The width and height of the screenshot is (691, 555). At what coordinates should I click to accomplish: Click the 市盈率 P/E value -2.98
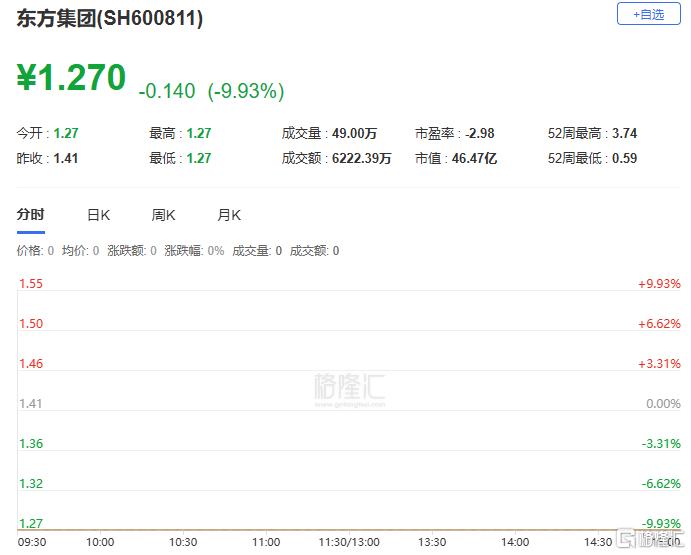[x=479, y=133]
